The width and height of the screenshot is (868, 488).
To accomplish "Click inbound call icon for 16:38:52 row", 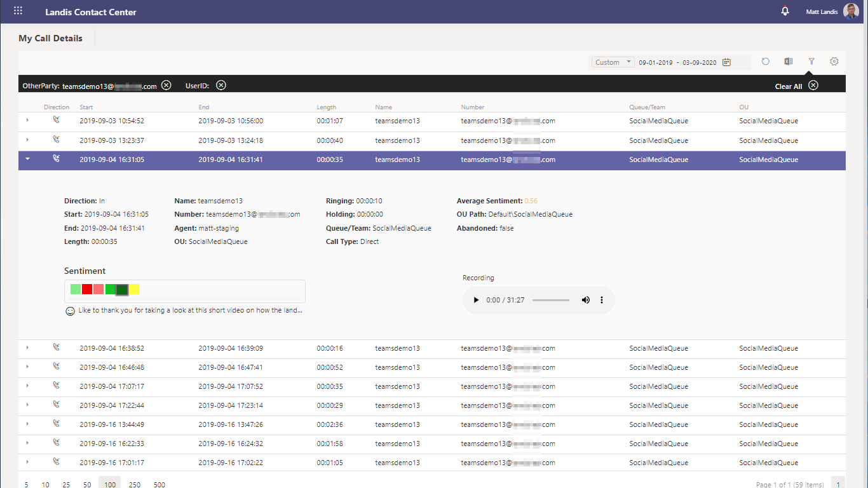I will (57, 347).
